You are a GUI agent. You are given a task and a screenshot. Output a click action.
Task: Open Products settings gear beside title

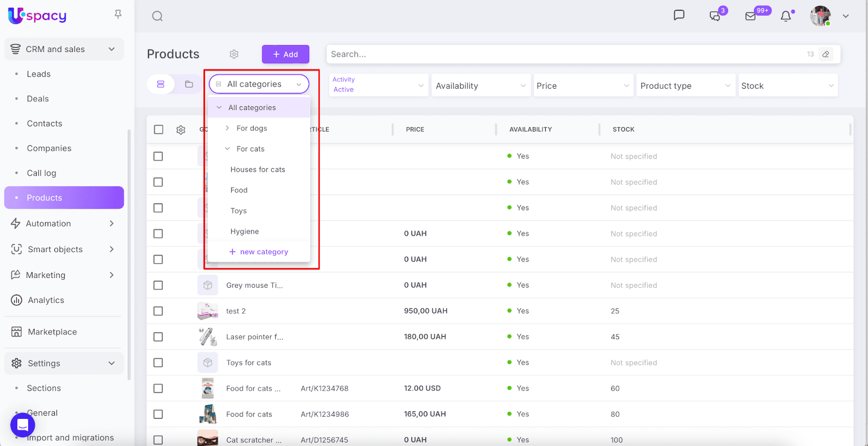tap(234, 54)
